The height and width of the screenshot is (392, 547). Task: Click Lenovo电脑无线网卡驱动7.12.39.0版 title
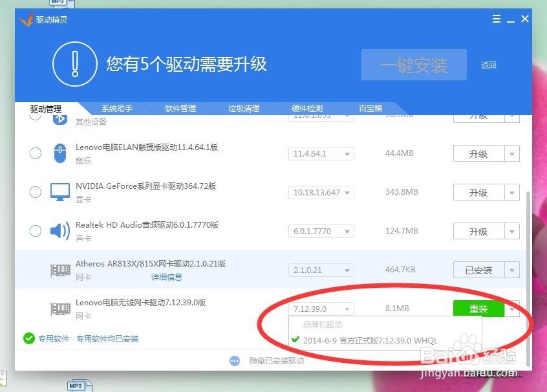(140, 302)
